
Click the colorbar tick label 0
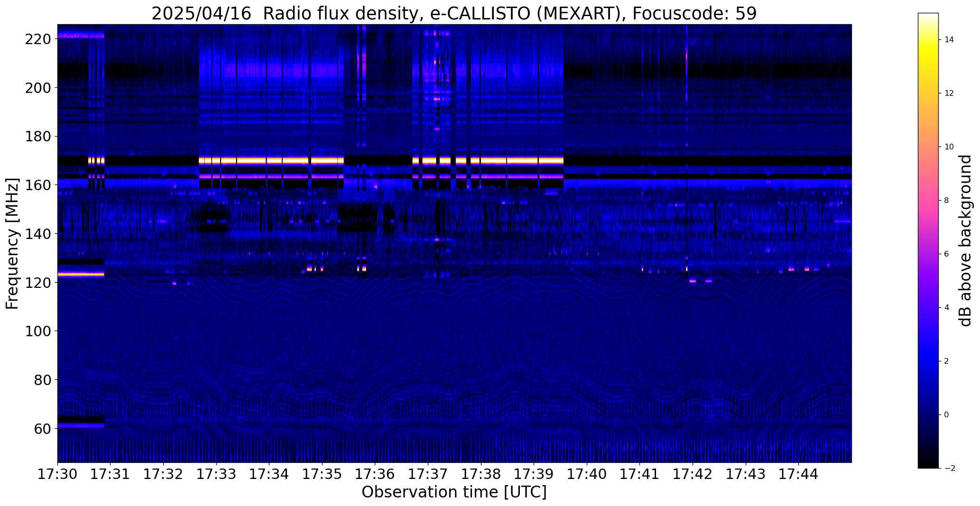coord(947,415)
